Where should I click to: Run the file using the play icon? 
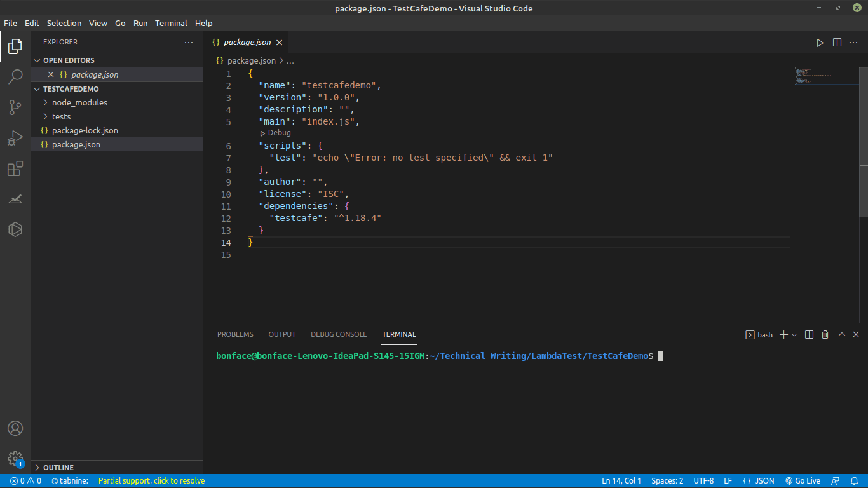coord(820,43)
